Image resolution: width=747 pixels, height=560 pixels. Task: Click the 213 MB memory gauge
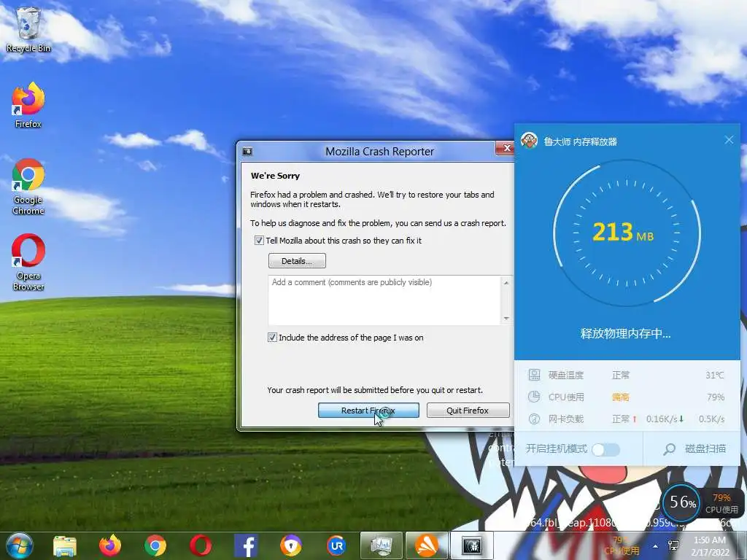point(627,233)
